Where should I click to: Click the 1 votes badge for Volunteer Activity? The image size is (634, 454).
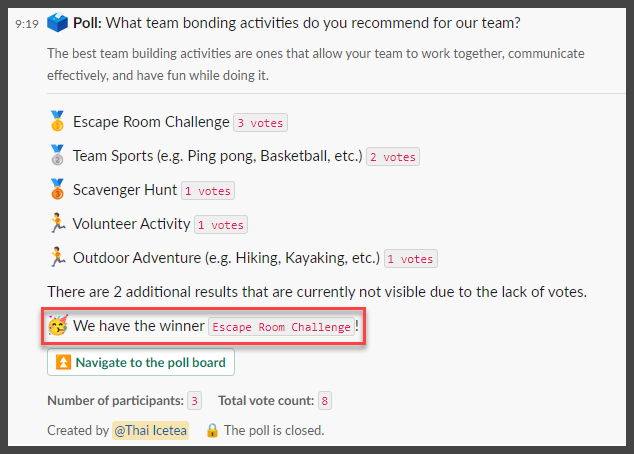pos(221,224)
